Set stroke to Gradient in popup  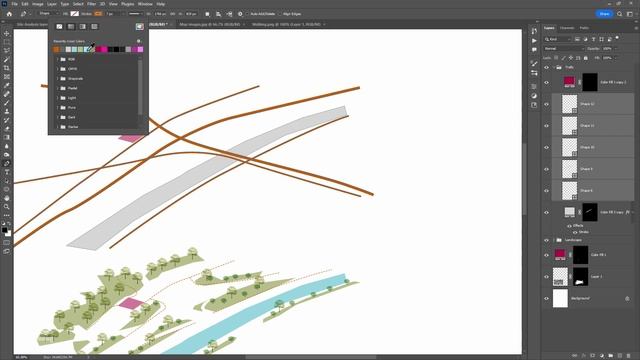(83, 27)
